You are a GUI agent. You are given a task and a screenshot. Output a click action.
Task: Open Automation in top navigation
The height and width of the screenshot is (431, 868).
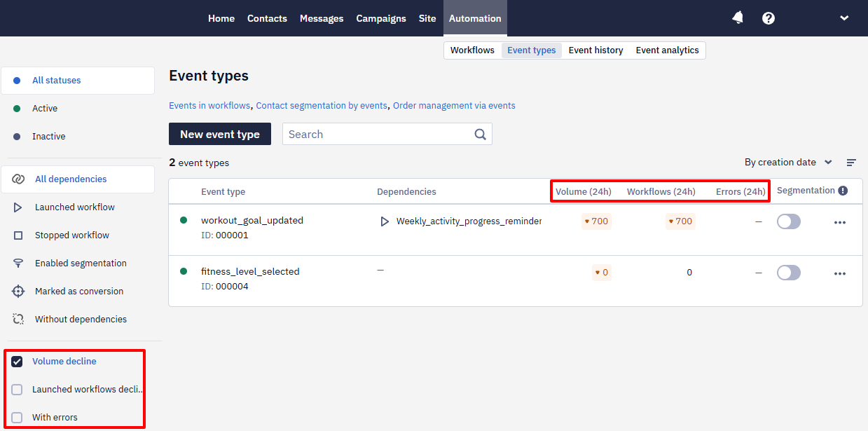475,18
